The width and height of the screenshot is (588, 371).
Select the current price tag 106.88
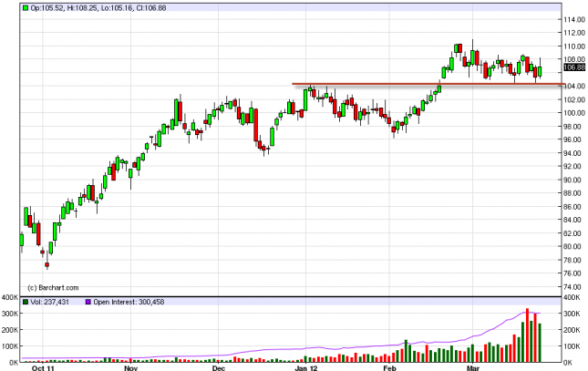574,67
